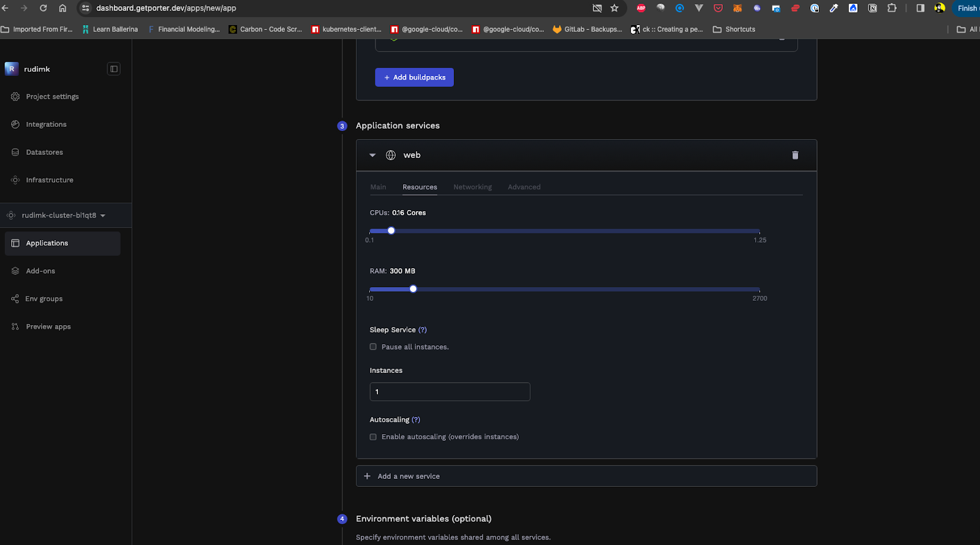The image size is (980, 545).
Task: Bookmark this page with star icon
Action: coord(614,8)
